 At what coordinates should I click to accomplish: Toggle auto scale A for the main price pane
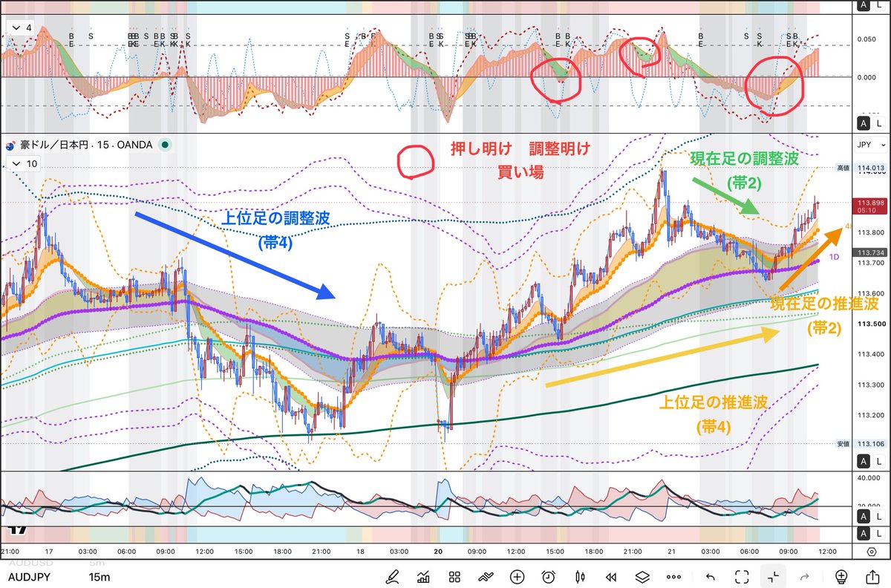862,461
